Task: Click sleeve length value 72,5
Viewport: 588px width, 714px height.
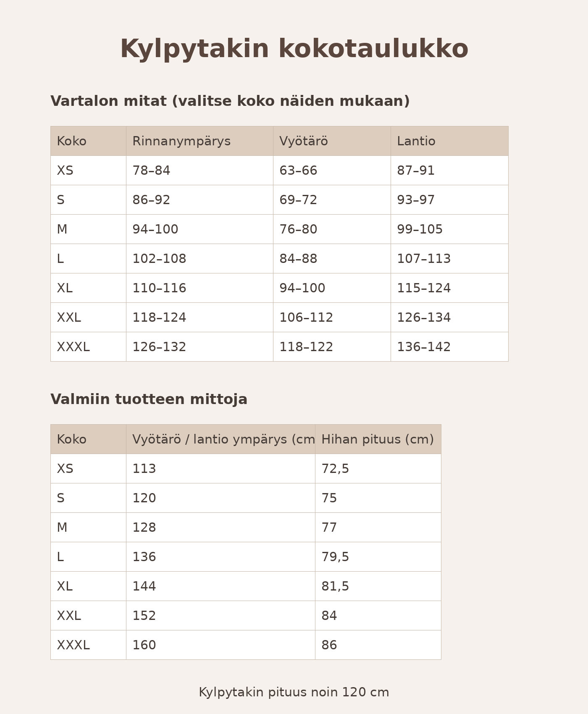Action: (x=335, y=469)
